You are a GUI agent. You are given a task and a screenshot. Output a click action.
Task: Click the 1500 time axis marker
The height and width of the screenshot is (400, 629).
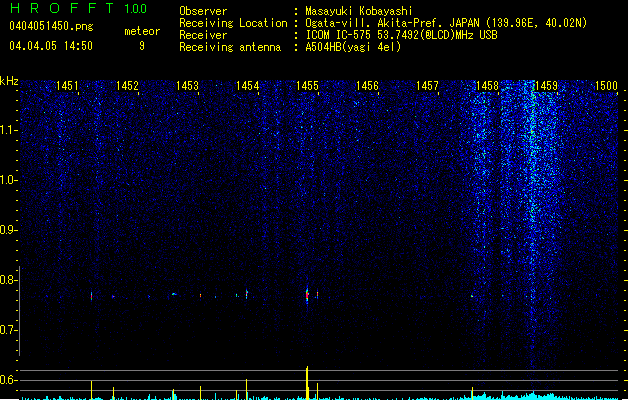pos(606,86)
